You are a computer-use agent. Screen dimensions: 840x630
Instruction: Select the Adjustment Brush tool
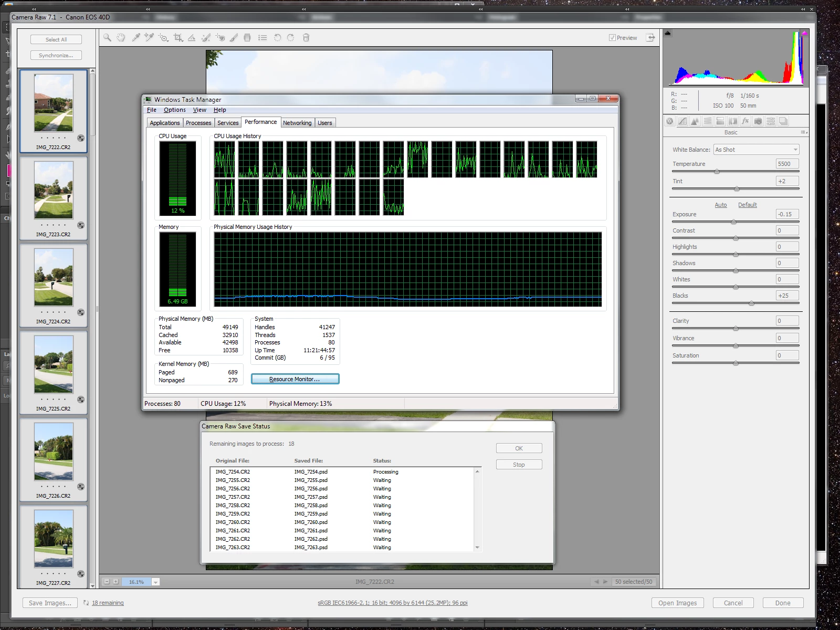tap(234, 38)
